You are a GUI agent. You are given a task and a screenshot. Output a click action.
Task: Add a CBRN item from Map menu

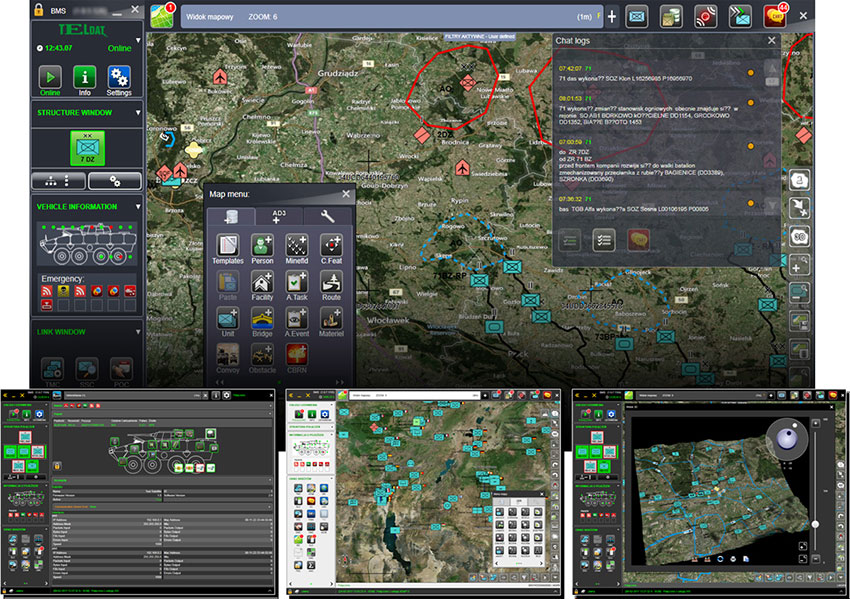click(x=297, y=358)
